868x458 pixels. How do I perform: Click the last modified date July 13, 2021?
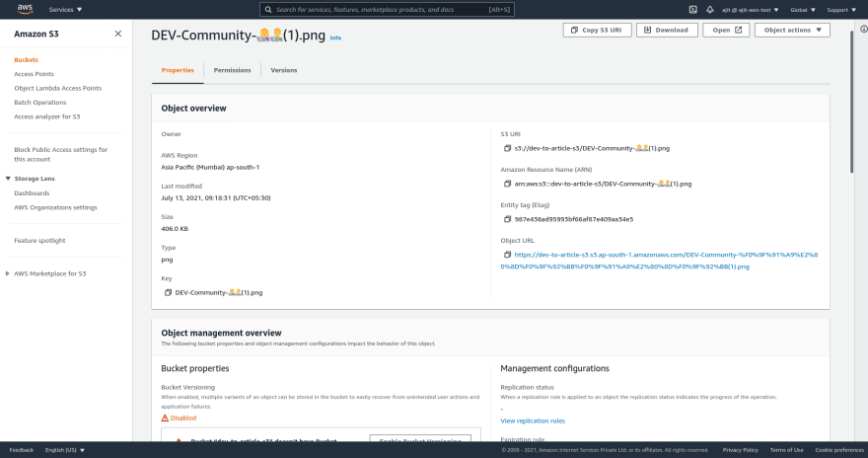point(216,198)
